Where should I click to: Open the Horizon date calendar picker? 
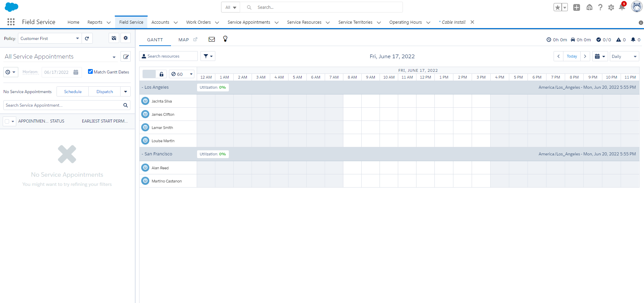(x=76, y=72)
